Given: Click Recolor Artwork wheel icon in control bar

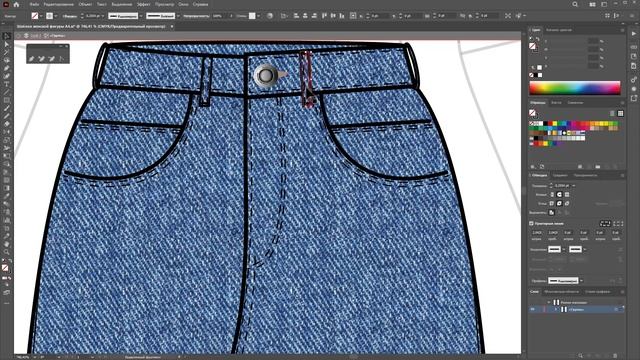Looking at the screenshot, I should tap(270, 16).
